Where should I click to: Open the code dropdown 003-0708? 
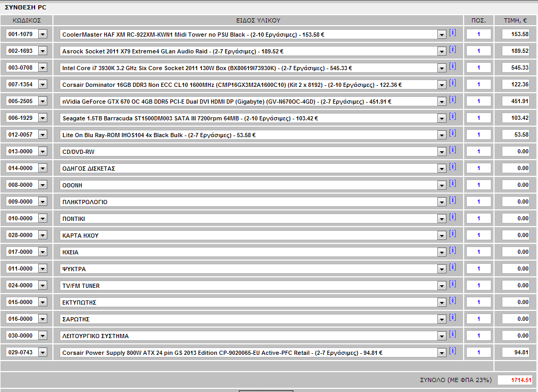pos(42,68)
